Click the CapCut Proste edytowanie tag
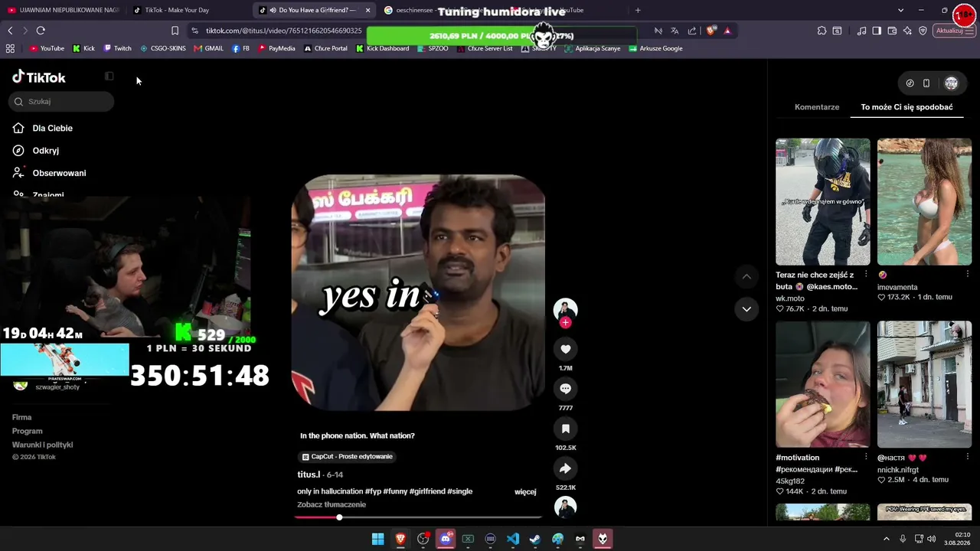 [348, 457]
